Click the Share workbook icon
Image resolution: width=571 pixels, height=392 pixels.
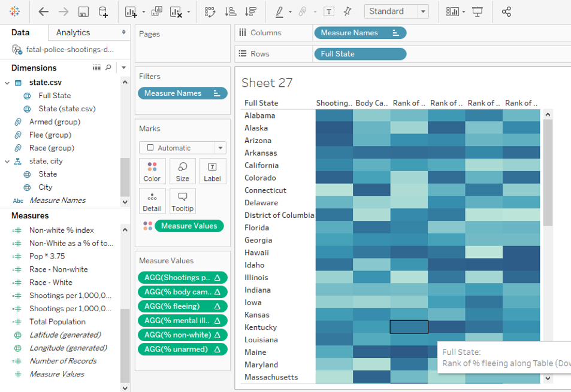506,11
